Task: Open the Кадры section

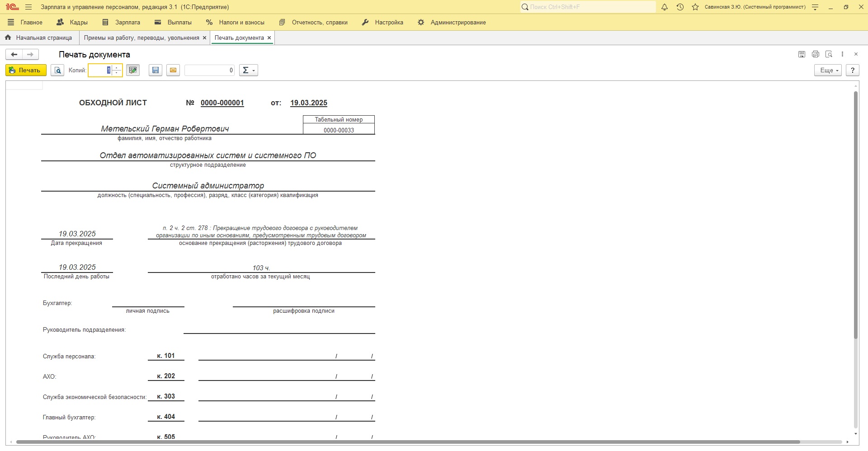Action: click(x=72, y=22)
